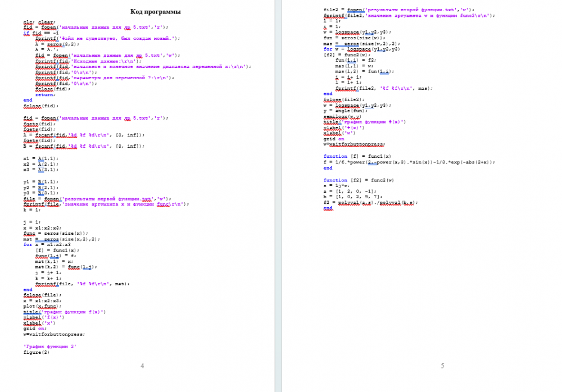This screenshot has height=392, width=562.
Task: Click the string 'График функции 2'
Action: [50, 347]
